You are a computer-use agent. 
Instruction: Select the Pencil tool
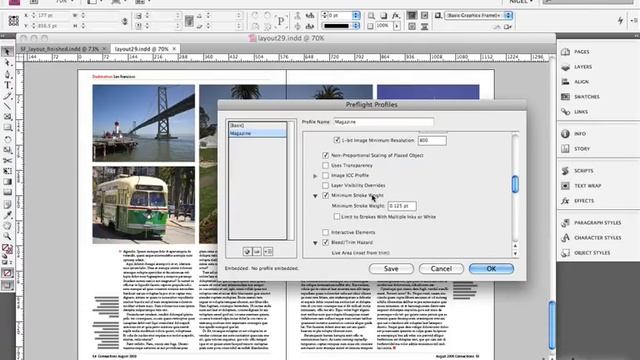(x=7, y=96)
